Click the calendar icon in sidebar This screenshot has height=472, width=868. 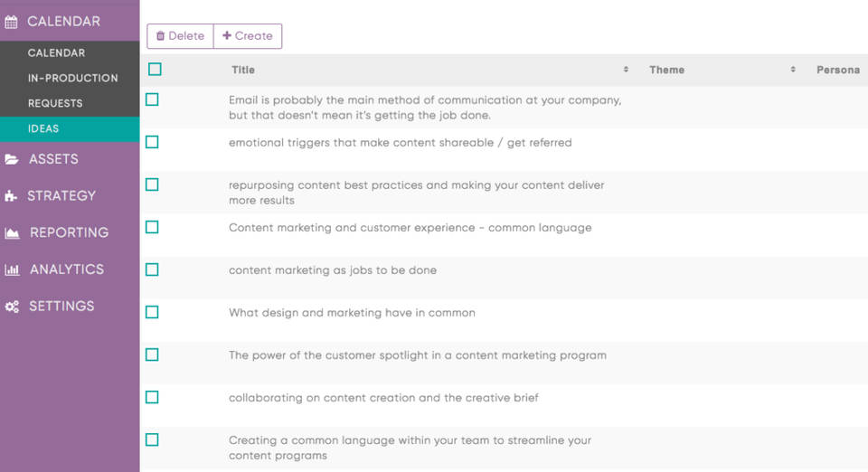[x=12, y=22]
